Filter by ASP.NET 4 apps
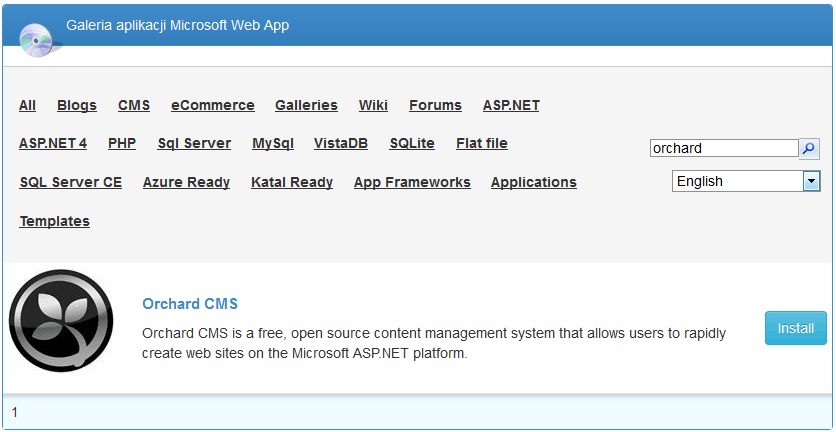The height and width of the screenshot is (432, 836). point(53,143)
